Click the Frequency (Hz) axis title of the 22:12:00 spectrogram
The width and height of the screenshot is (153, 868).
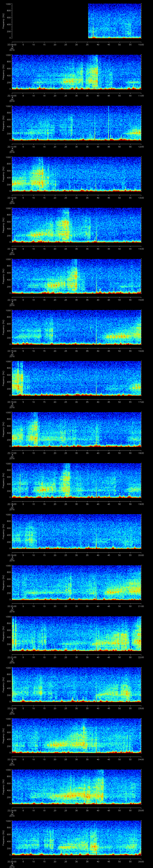tap(3, 174)
